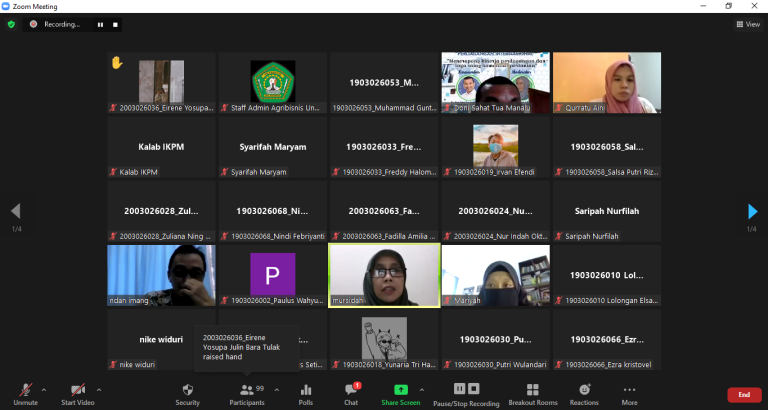Click muted mic icon on Saripah Nurfilah label
768x410 pixels.
559,236
